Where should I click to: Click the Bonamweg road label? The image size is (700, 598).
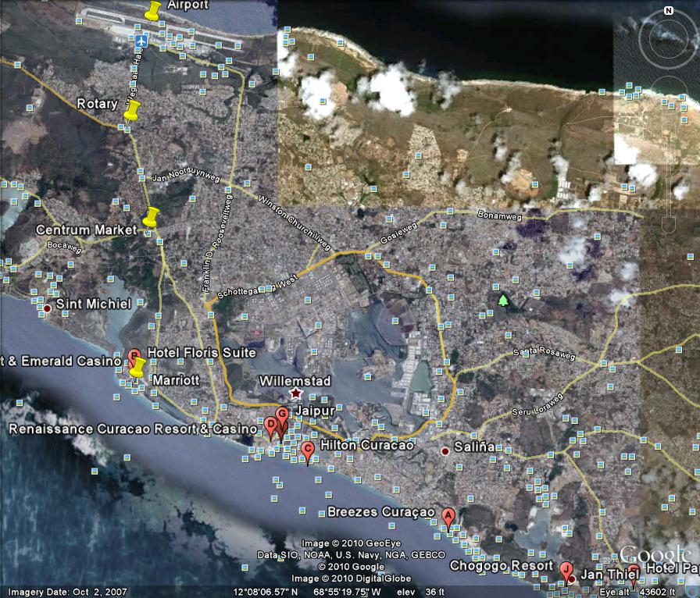499,215
